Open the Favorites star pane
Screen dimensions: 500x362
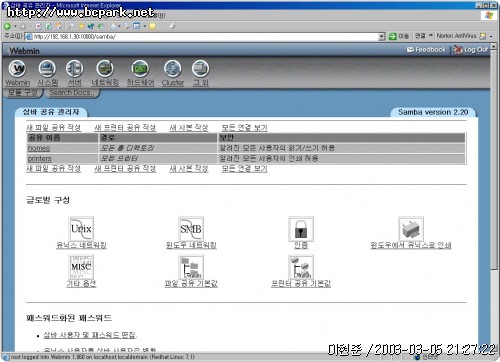pos(81,26)
